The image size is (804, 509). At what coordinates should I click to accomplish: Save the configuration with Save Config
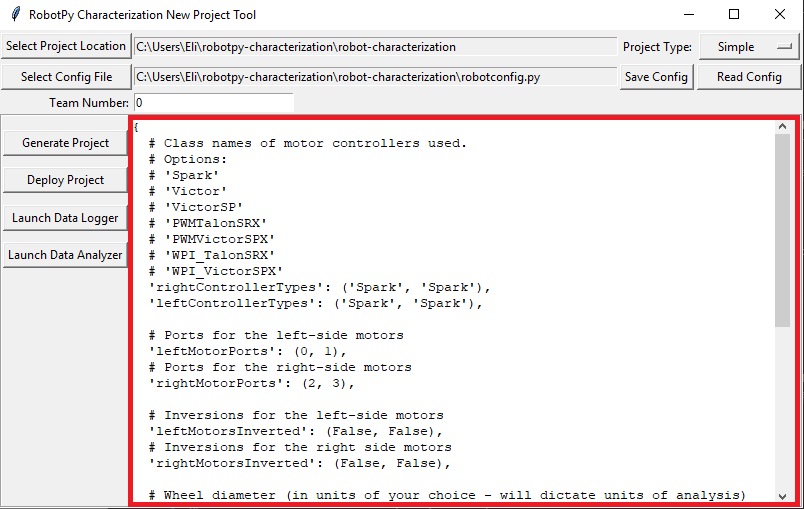click(x=656, y=77)
